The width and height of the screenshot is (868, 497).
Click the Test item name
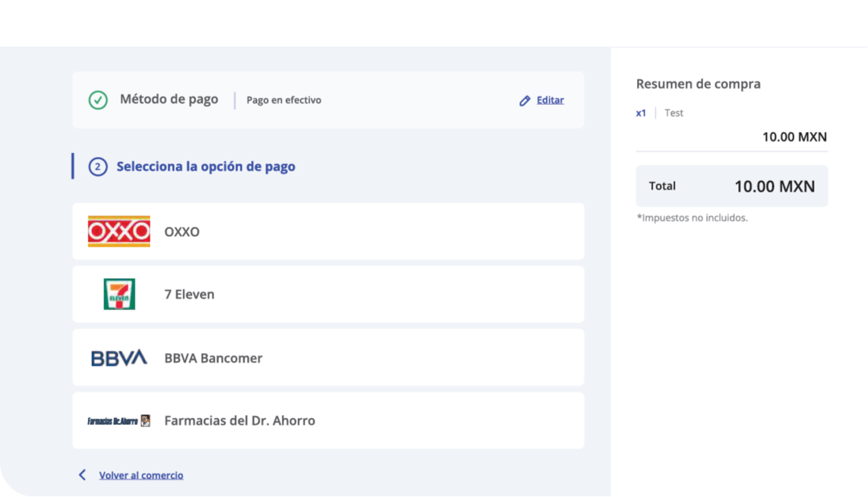(674, 113)
